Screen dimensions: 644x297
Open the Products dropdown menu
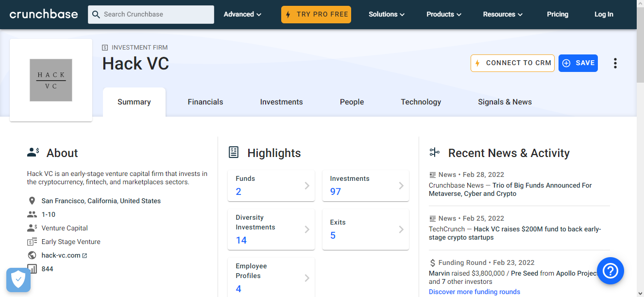tap(444, 15)
